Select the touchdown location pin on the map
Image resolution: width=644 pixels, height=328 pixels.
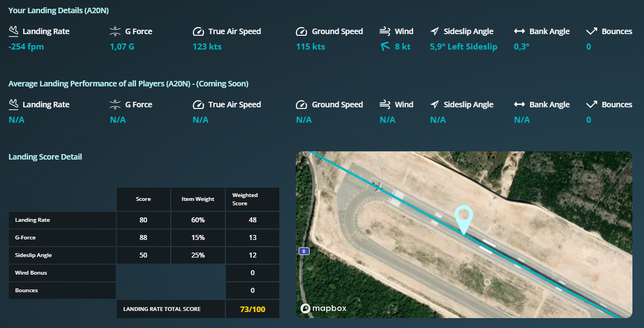(x=464, y=220)
